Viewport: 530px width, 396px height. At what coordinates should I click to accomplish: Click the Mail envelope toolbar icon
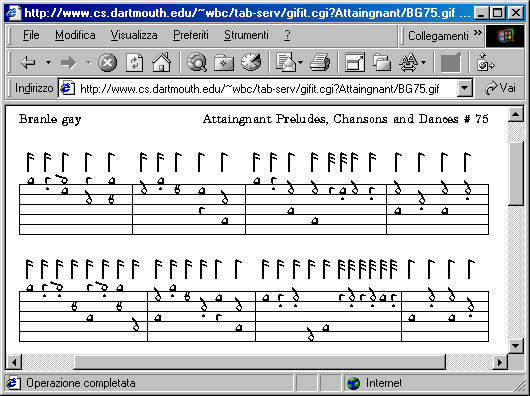(x=286, y=62)
